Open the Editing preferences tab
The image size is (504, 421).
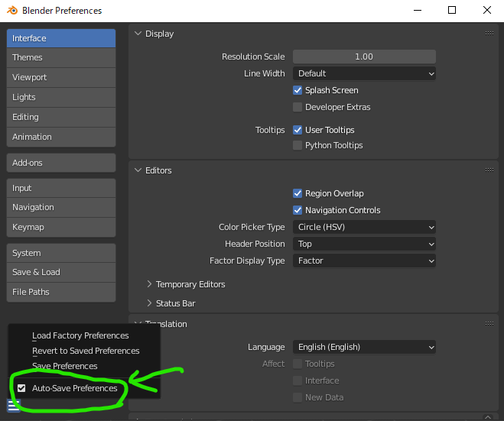pyautogui.click(x=61, y=117)
